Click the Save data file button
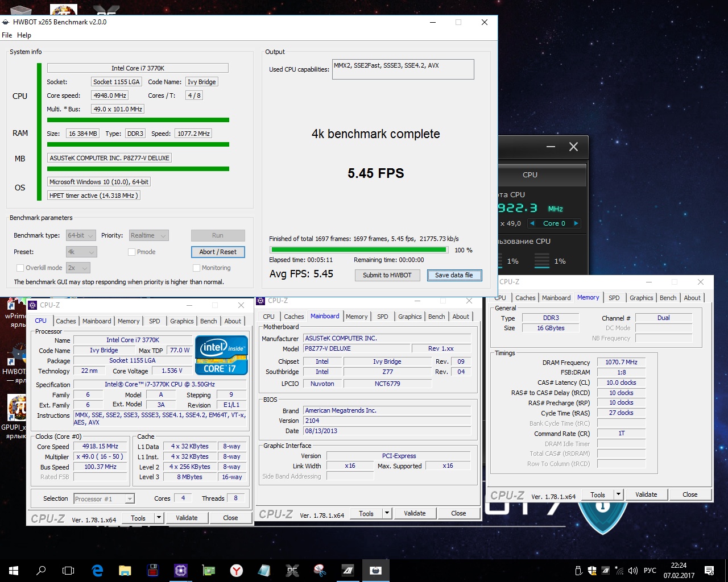This screenshot has width=728, height=582. [454, 275]
